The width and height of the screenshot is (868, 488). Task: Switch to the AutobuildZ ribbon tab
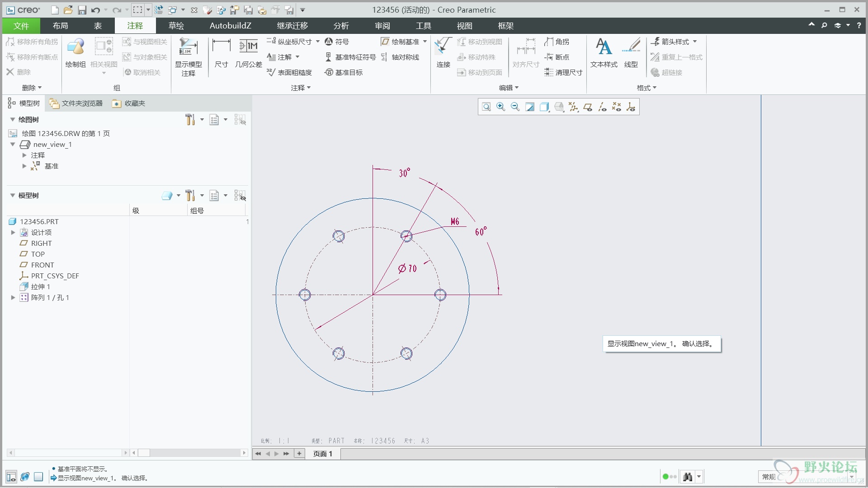231,26
